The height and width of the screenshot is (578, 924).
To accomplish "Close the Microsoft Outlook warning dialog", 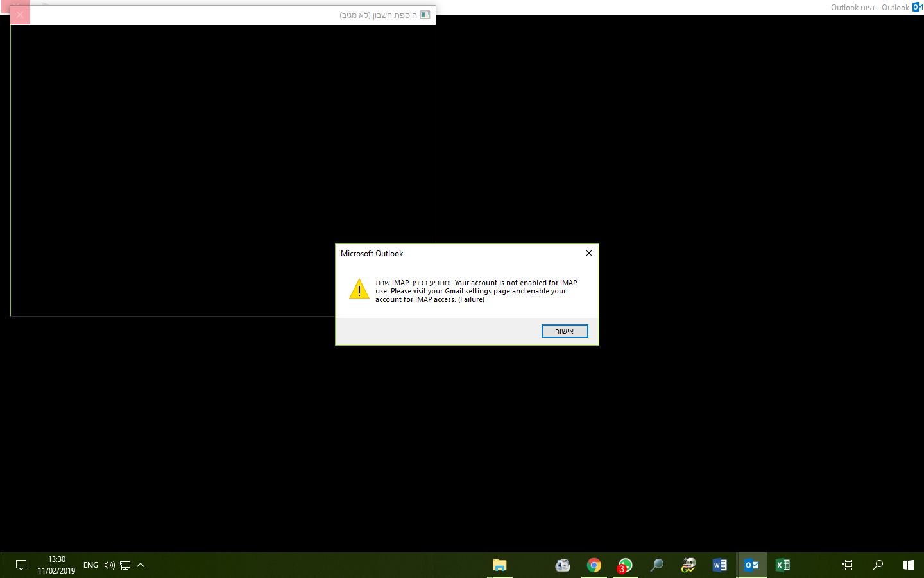I will coord(589,253).
